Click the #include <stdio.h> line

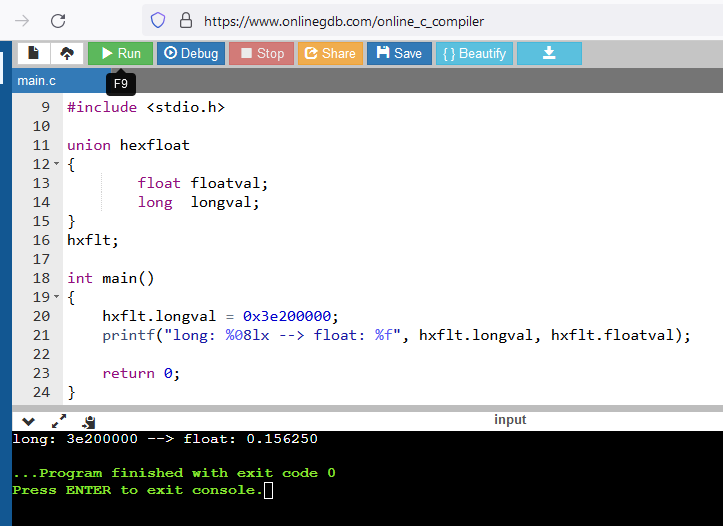[146, 107]
